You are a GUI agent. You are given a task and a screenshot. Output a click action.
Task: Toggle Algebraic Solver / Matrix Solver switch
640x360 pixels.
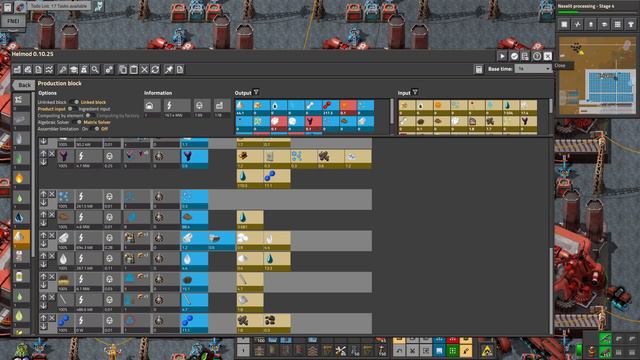click(76, 122)
